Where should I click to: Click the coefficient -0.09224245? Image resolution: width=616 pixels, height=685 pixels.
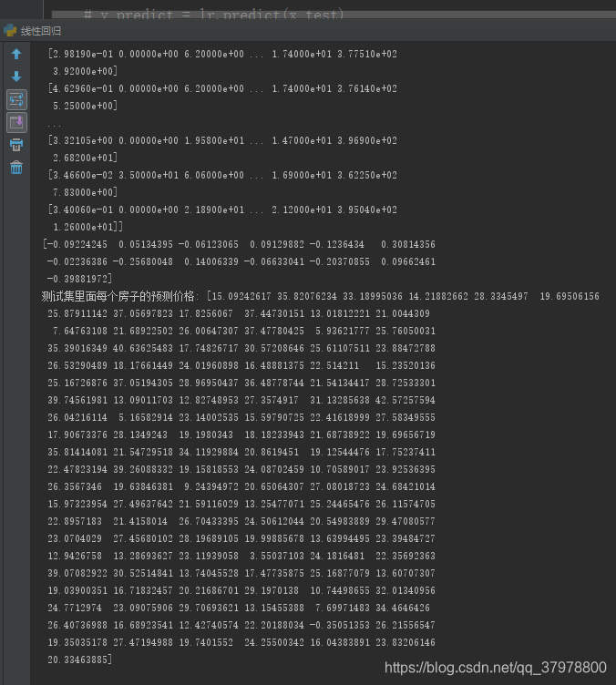(x=77, y=244)
